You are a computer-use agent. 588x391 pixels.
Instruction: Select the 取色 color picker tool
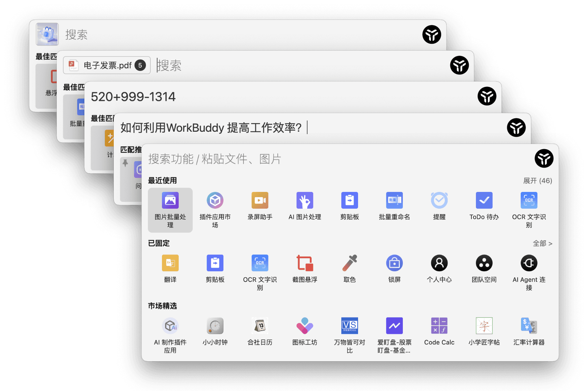click(350, 269)
